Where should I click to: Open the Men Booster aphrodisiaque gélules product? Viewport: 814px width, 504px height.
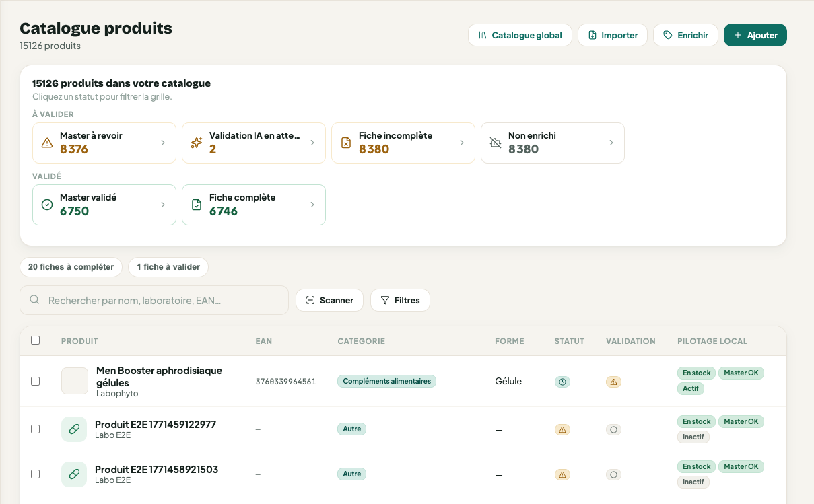click(x=159, y=376)
